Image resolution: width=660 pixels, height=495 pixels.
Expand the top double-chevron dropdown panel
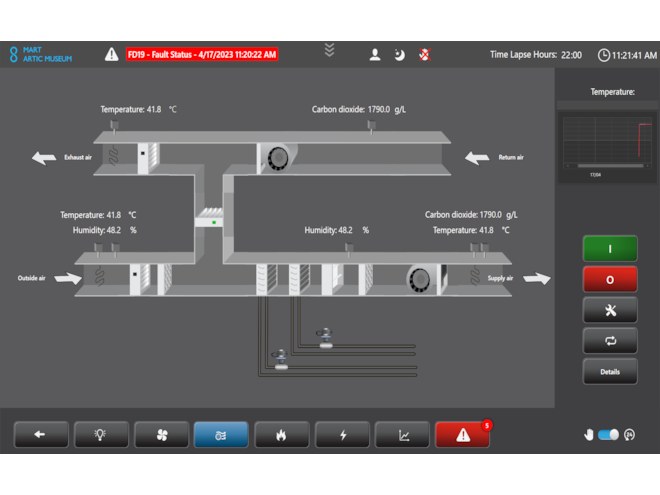[329, 50]
